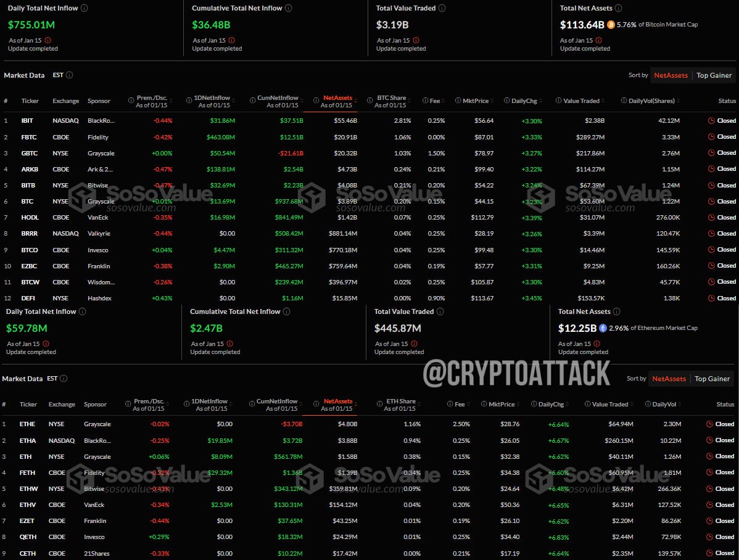Click the $755.01M daily inflow figure
739x560 pixels.
(x=31, y=25)
